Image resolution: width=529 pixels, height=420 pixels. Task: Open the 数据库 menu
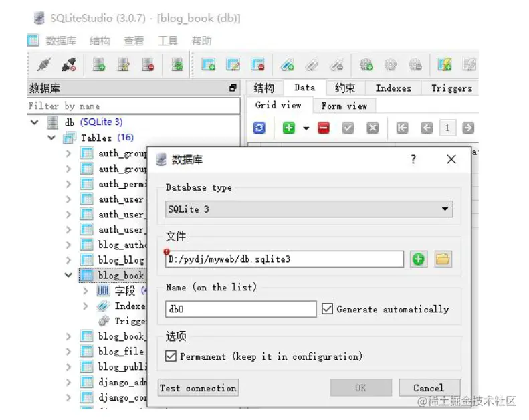point(61,41)
